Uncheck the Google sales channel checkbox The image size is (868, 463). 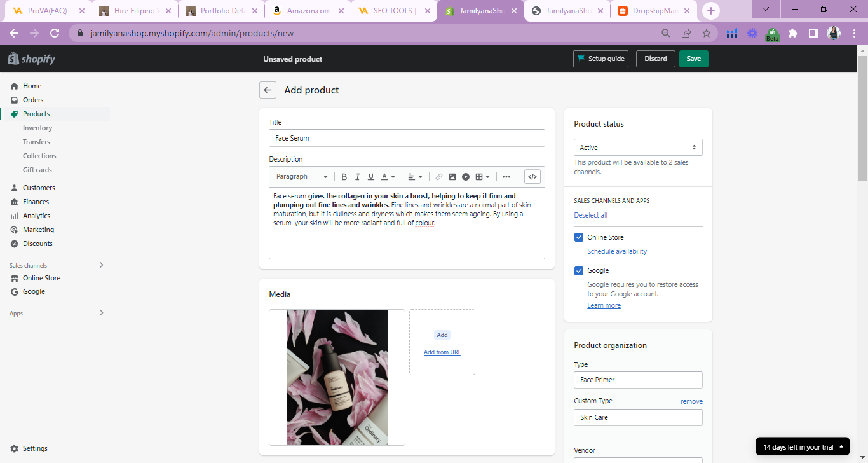(579, 270)
